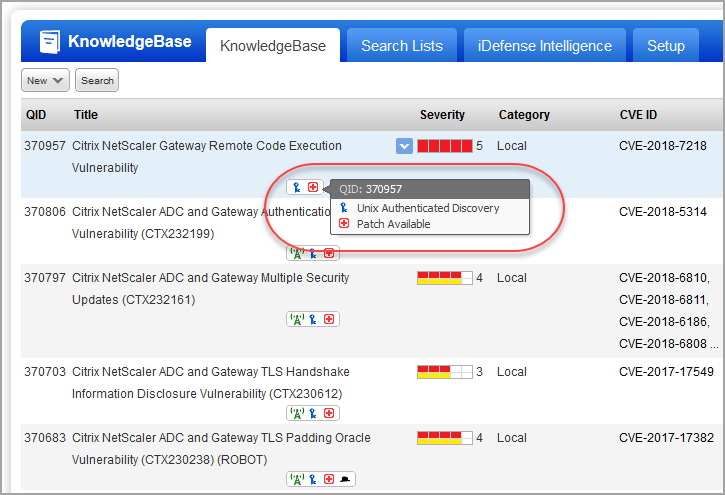Click patch available icon for QID 370797
The image size is (725, 495).
[329, 319]
